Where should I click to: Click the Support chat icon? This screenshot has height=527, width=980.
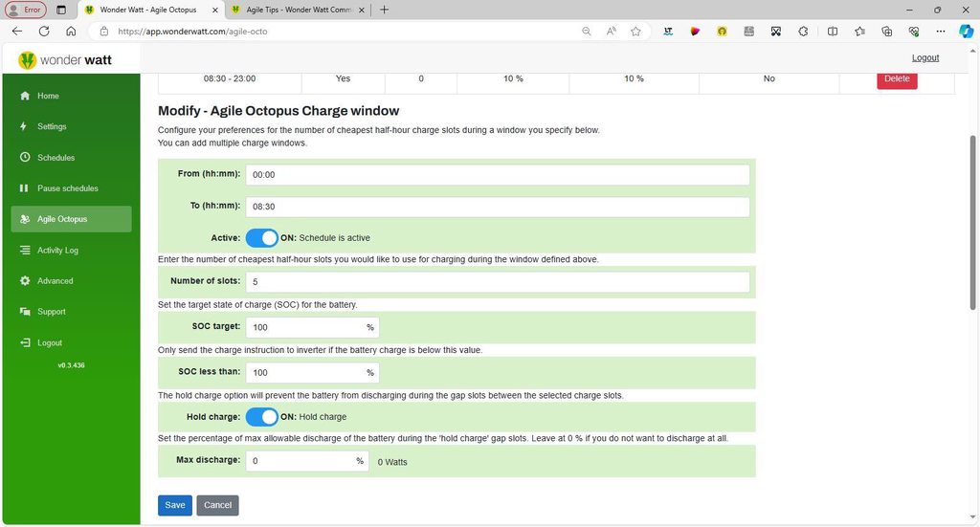(24, 312)
